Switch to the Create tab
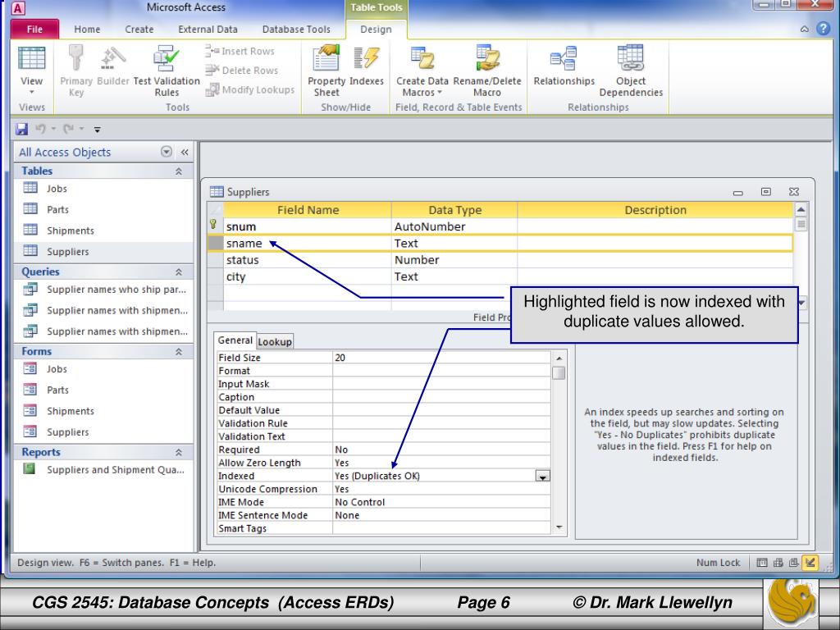The image size is (840, 630). (x=139, y=30)
